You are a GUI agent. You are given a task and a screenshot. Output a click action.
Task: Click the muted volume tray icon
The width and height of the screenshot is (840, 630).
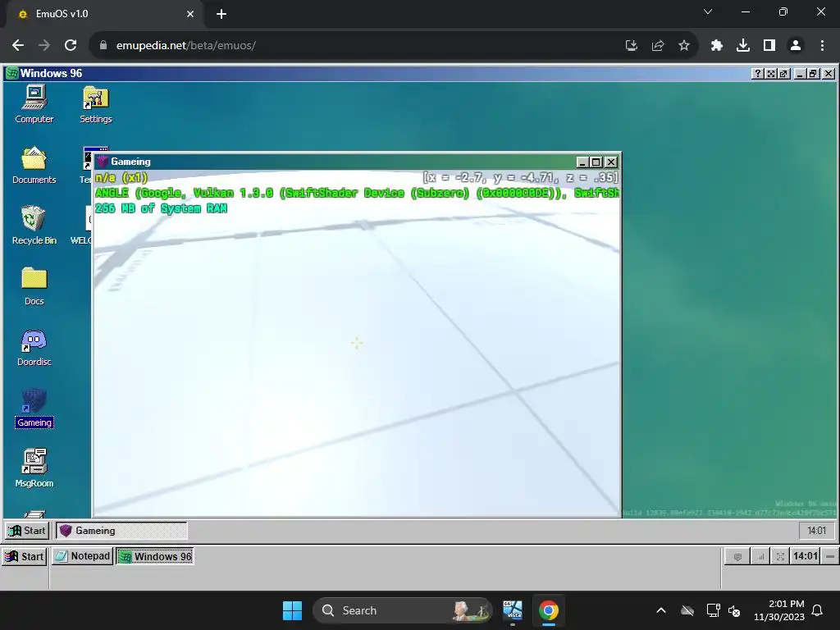pos(734,610)
